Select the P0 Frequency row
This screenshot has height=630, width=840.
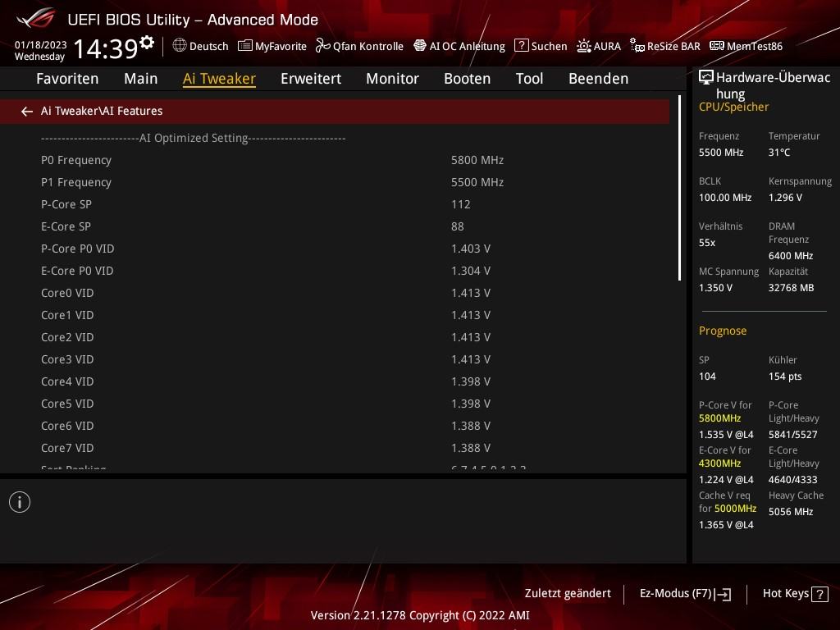(x=335, y=160)
